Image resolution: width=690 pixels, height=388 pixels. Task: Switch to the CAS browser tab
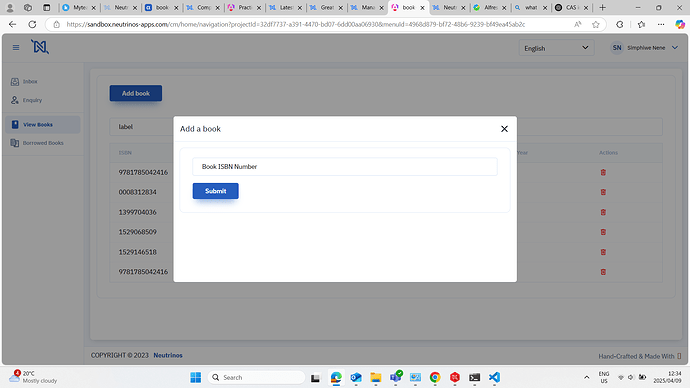tap(571, 7)
